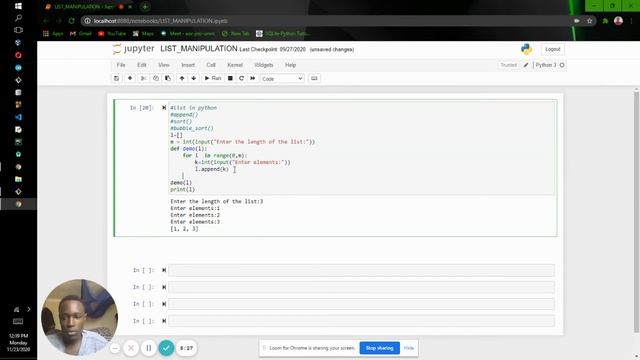Open the Edit menu
Viewport: 640px width, 360px height.
click(142, 65)
